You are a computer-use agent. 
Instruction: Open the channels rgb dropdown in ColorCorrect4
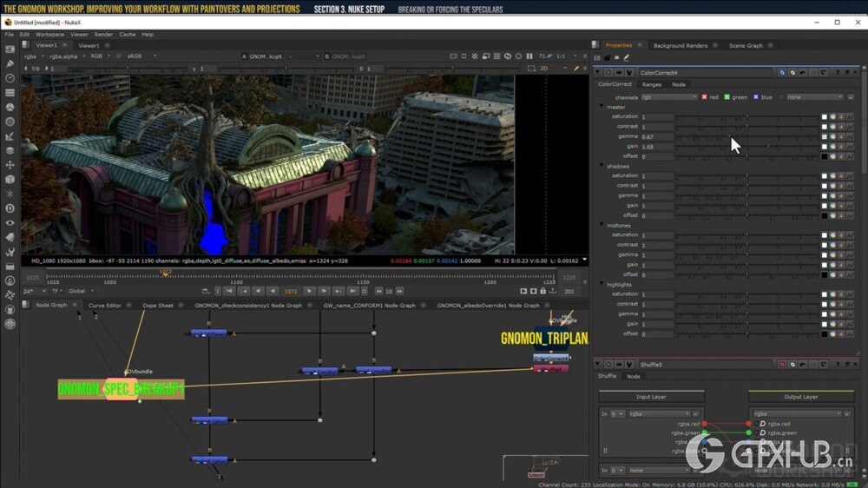669,97
